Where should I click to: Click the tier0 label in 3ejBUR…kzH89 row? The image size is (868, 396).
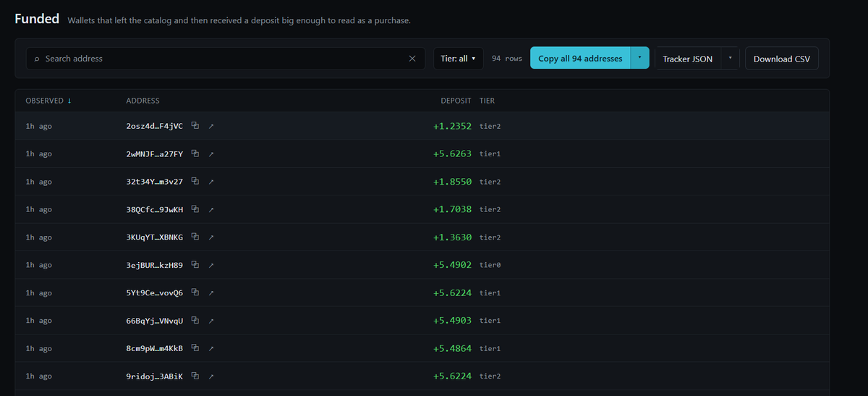click(x=490, y=265)
